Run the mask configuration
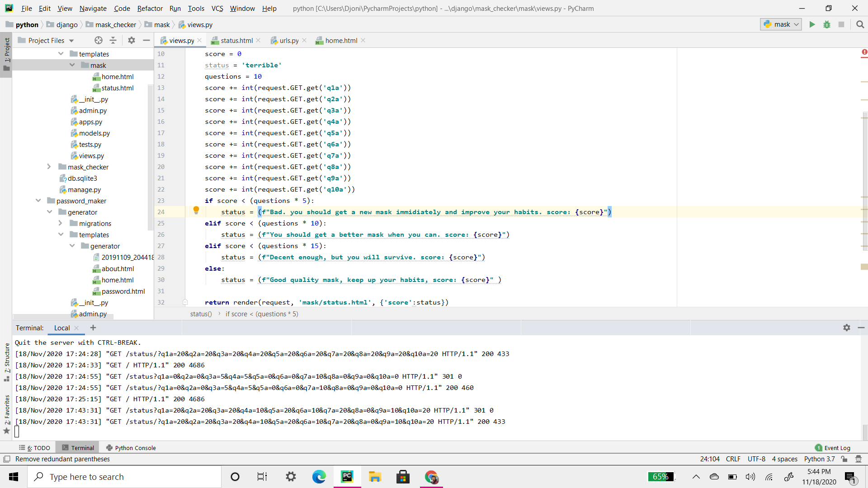Screen dimensions: 868x488 pyautogui.click(x=812, y=24)
